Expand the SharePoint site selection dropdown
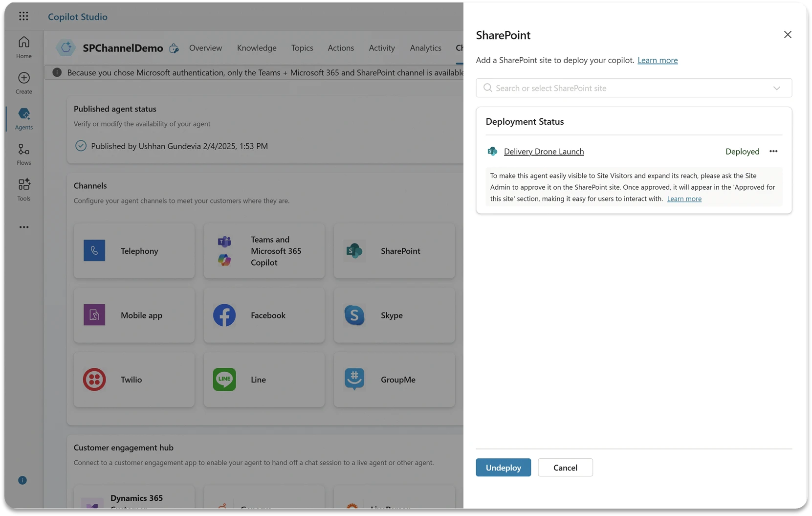The image size is (812, 516). pyautogui.click(x=777, y=88)
